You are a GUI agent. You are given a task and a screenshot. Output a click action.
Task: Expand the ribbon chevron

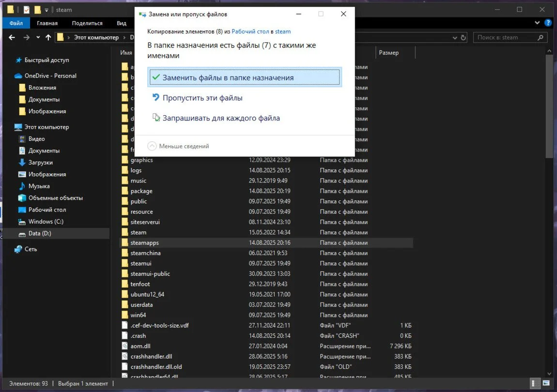[537, 23]
